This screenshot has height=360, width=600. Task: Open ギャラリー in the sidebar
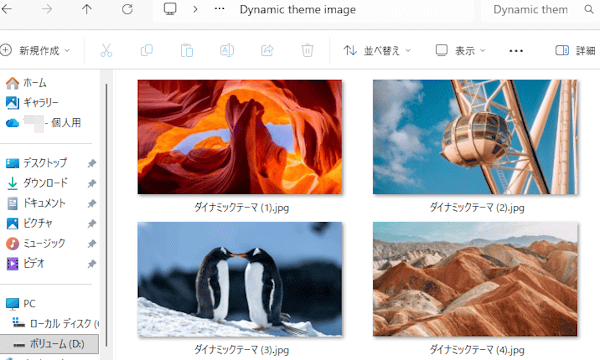[x=32, y=103]
